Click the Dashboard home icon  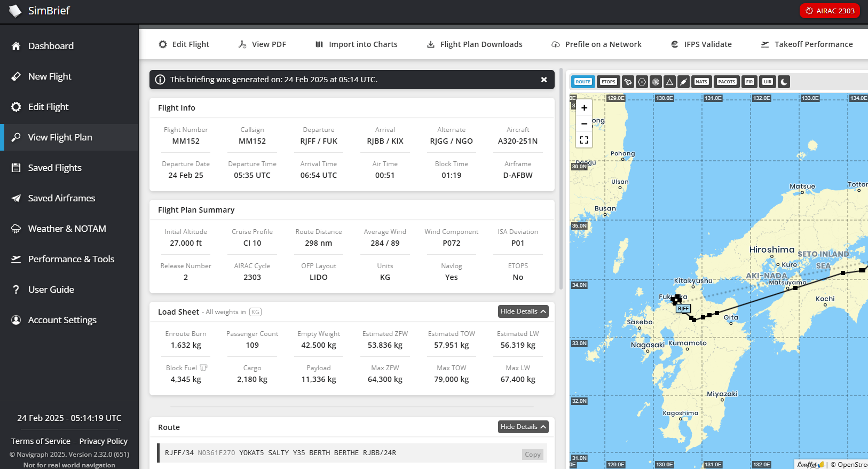16,46
